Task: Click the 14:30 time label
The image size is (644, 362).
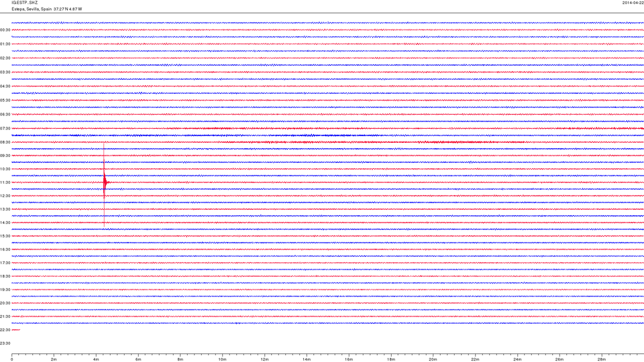Action: [5, 223]
